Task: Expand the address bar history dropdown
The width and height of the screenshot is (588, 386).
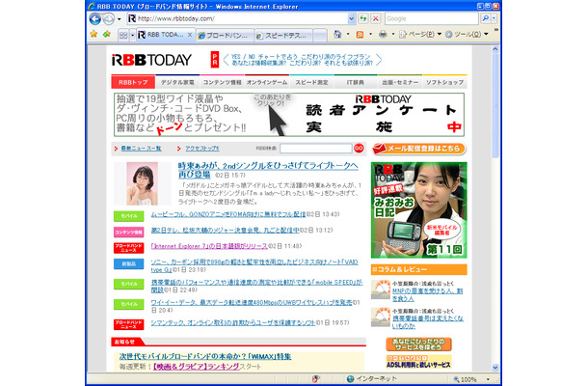Action: pyautogui.click(x=351, y=18)
